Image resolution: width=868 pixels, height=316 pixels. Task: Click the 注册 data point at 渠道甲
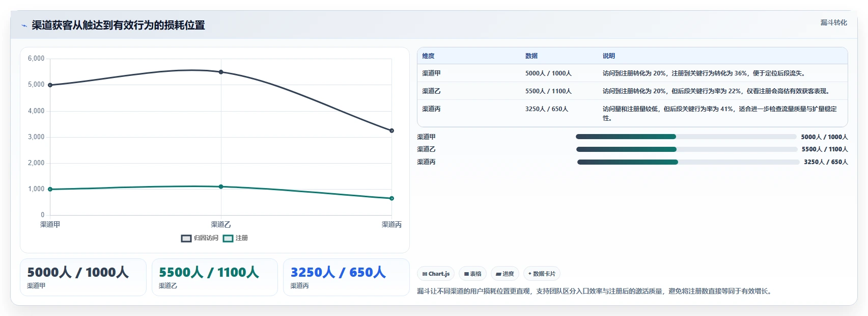click(x=50, y=189)
